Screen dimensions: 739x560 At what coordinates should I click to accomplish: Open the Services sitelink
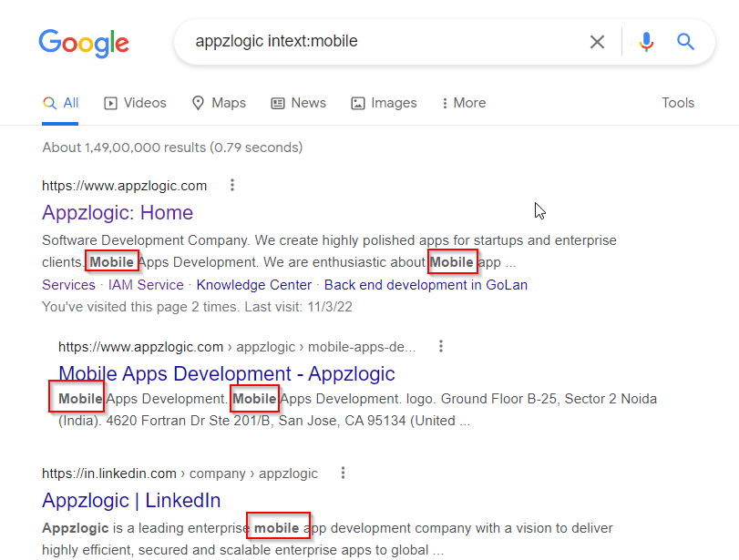pos(68,285)
